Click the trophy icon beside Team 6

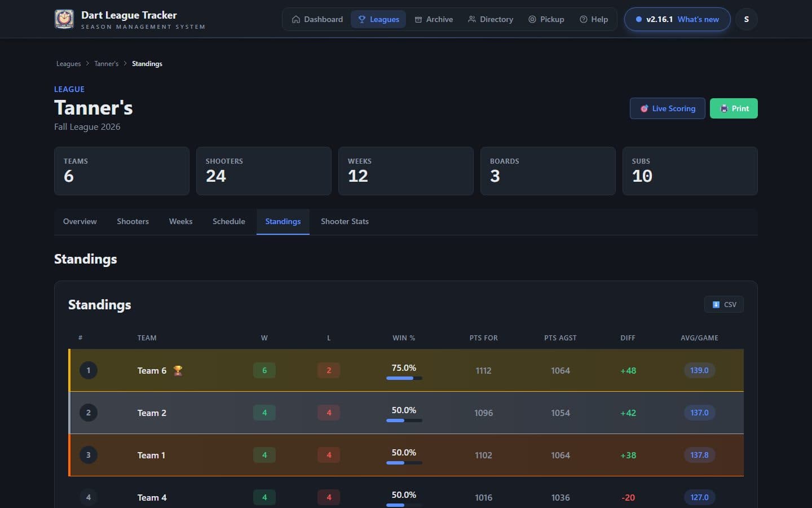[x=178, y=370]
